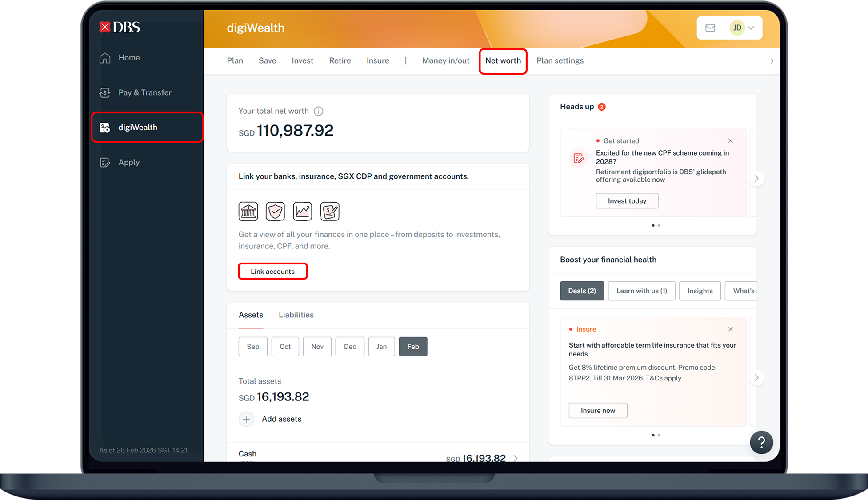Click the bank building icon
The width and height of the screenshot is (868, 500).
tap(248, 212)
